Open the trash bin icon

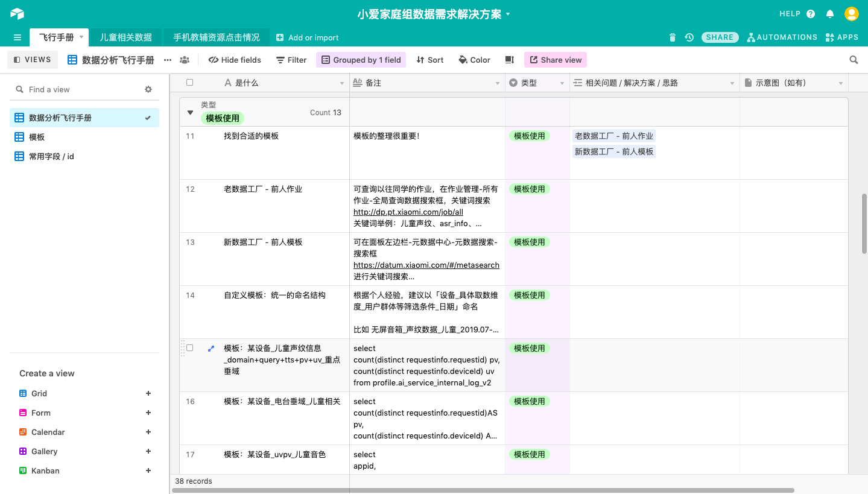[x=673, y=37]
